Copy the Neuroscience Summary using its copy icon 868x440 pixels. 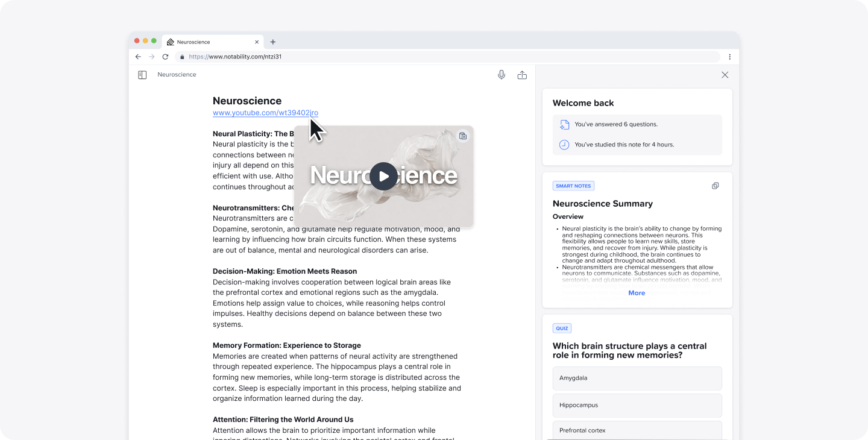pos(715,186)
